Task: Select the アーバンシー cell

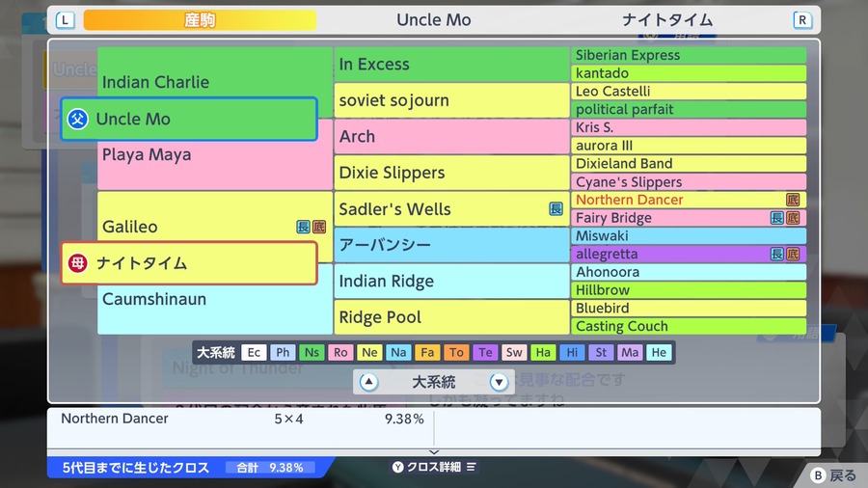Action: pos(451,245)
